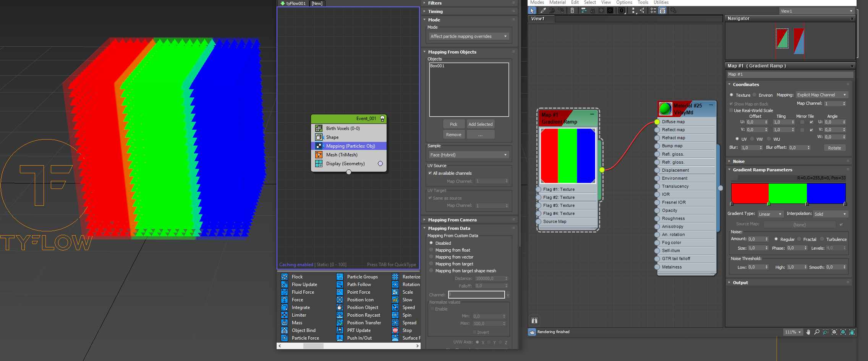Image resolution: width=868 pixels, height=361 pixels.
Task: Click the Slow operator snail icon
Action: point(395,300)
